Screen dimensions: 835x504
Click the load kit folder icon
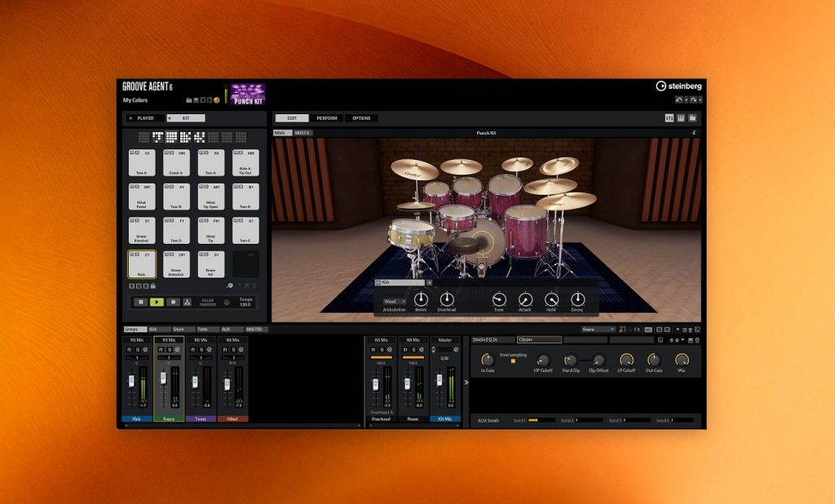pyautogui.click(x=188, y=100)
